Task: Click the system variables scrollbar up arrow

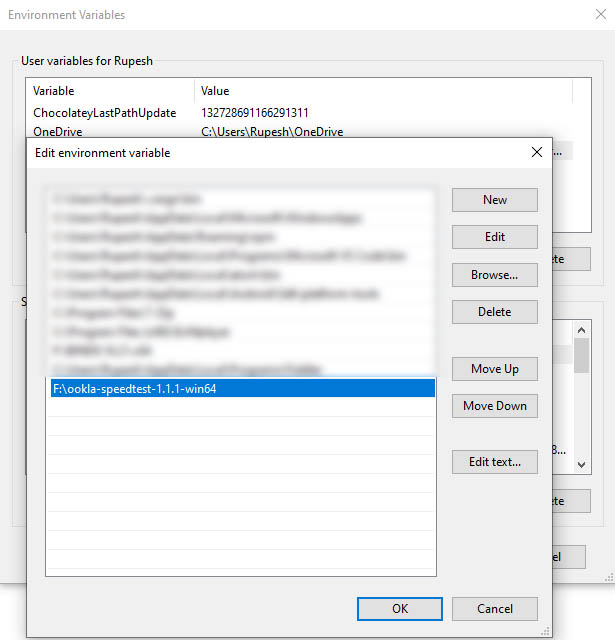Action: click(581, 329)
